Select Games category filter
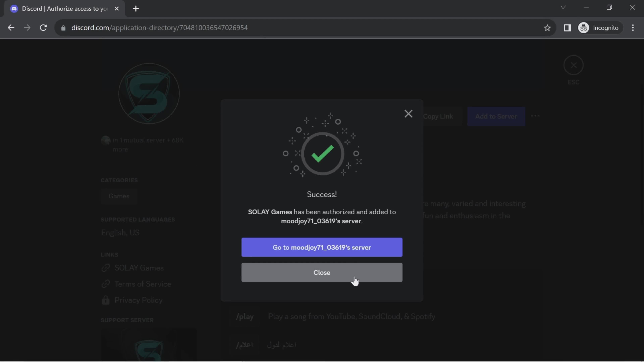Image resolution: width=644 pixels, height=362 pixels. coord(119,196)
